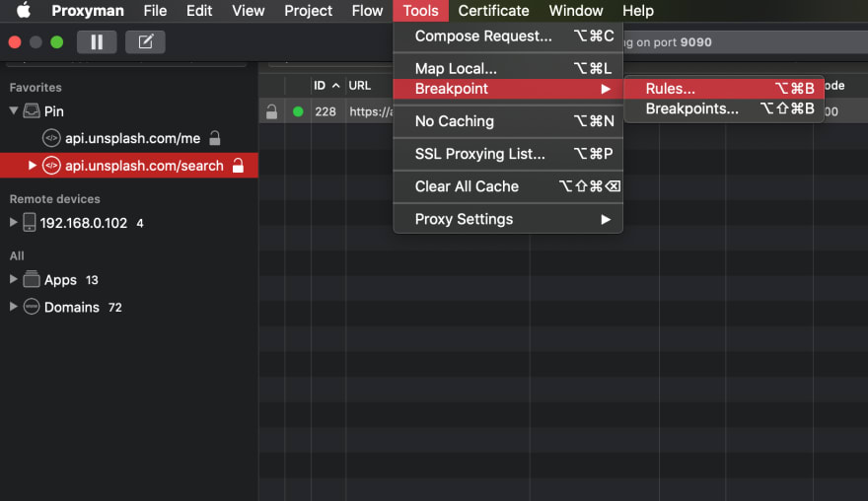Image resolution: width=868 pixels, height=501 pixels.
Task: Click the port 9090 status text
Action: click(667, 42)
